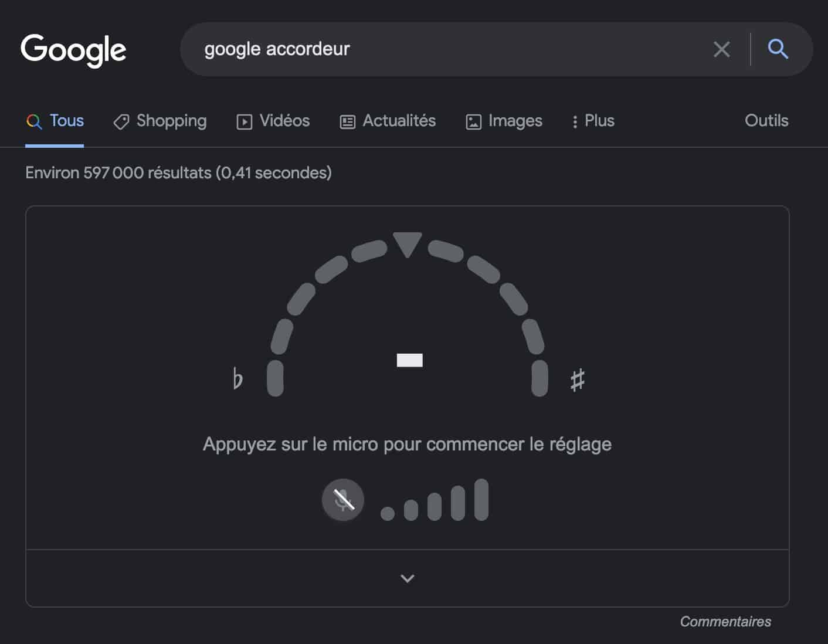Expand the tuner card with chevron
Image resolution: width=828 pixels, height=644 pixels.
click(407, 578)
